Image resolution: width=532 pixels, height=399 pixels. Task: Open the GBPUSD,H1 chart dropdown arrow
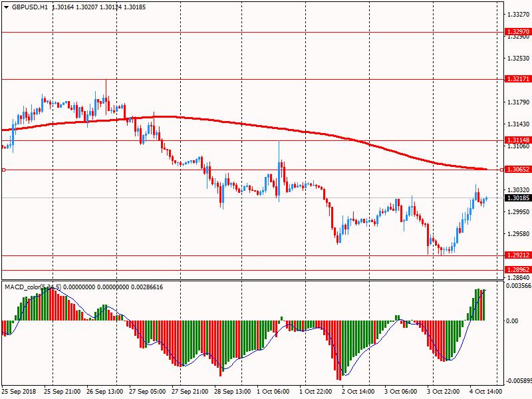(6, 7)
